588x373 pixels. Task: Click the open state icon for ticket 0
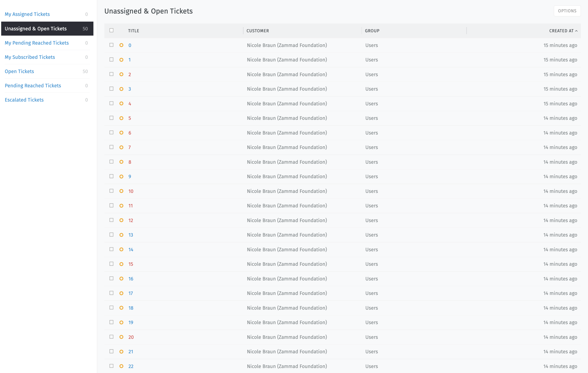tap(121, 45)
